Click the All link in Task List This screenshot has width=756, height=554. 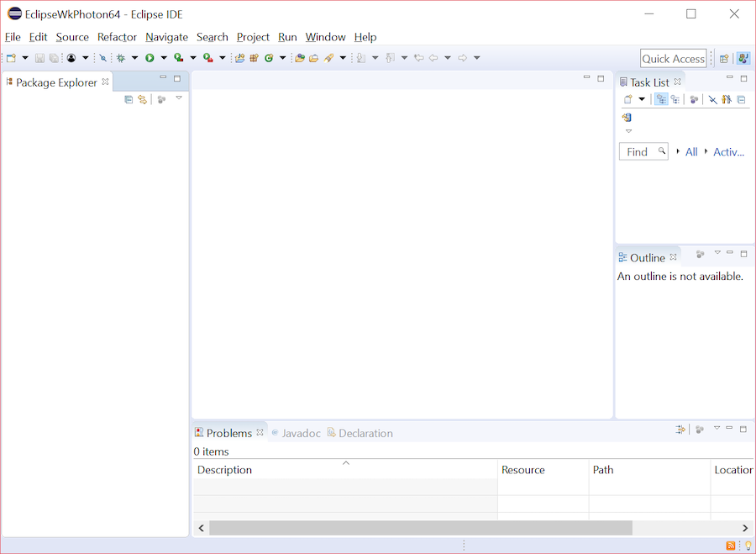[691, 152]
